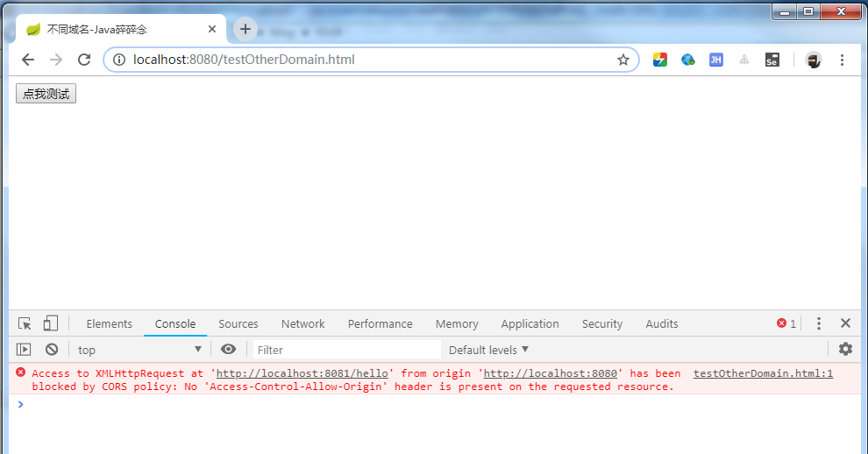Click the red error count indicator
The image size is (868, 454).
pos(786,323)
